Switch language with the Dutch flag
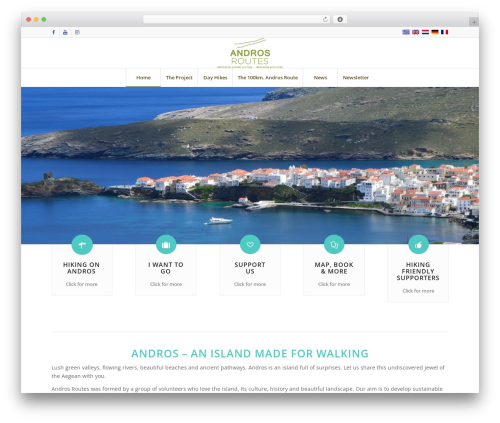 (425, 32)
